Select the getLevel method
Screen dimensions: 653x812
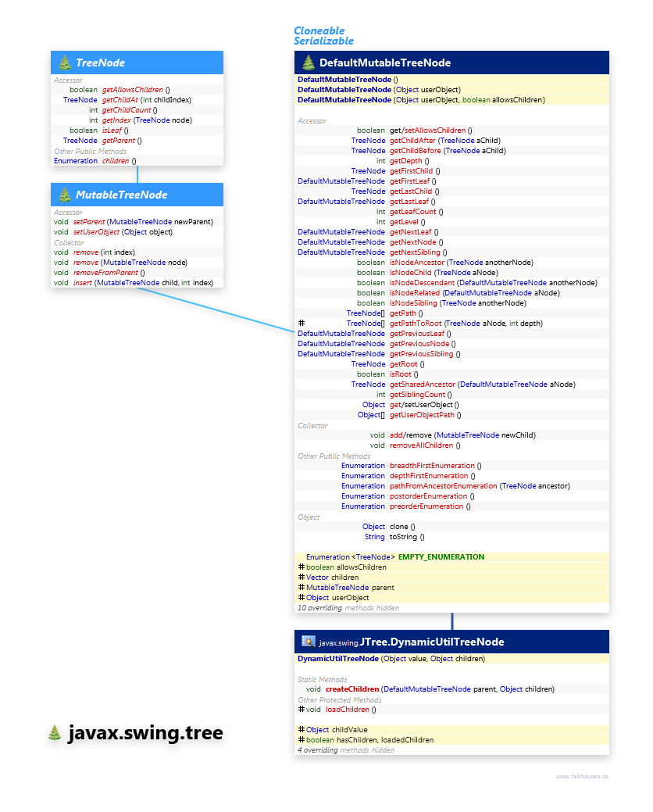[404, 222]
